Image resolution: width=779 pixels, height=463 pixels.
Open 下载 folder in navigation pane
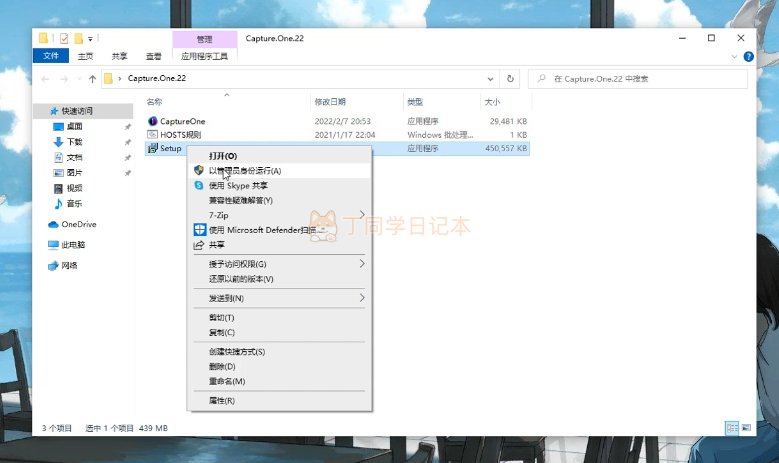pos(75,142)
